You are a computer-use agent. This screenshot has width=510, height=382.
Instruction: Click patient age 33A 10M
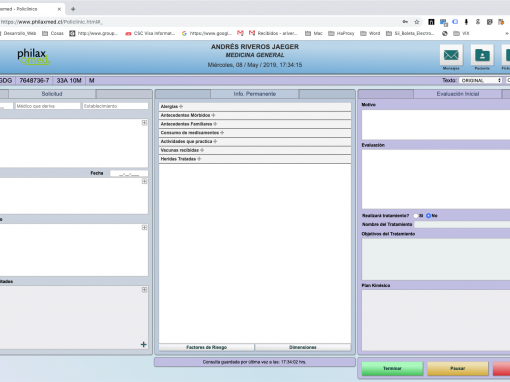coord(69,81)
